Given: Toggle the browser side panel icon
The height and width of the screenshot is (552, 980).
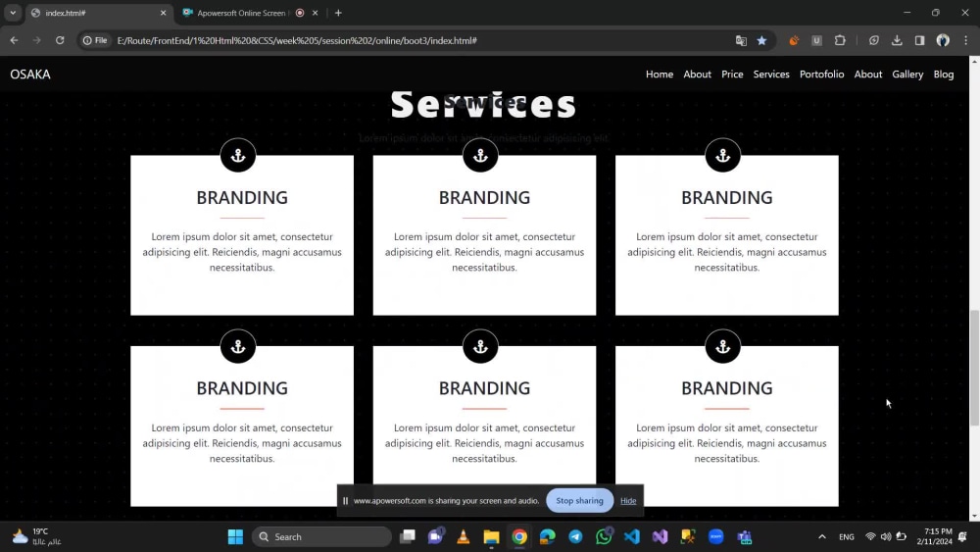Looking at the screenshot, I should tap(919, 40).
